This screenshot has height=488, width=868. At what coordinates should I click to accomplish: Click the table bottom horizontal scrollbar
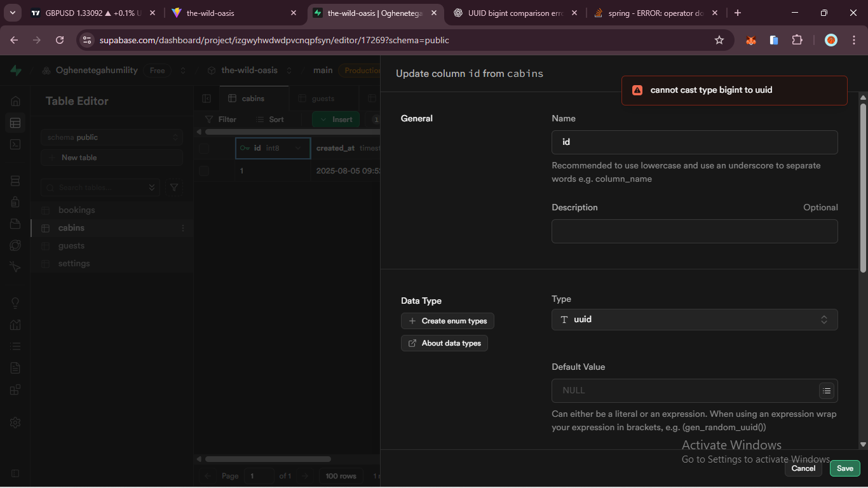pyautogui.click(x=268, y=459)
